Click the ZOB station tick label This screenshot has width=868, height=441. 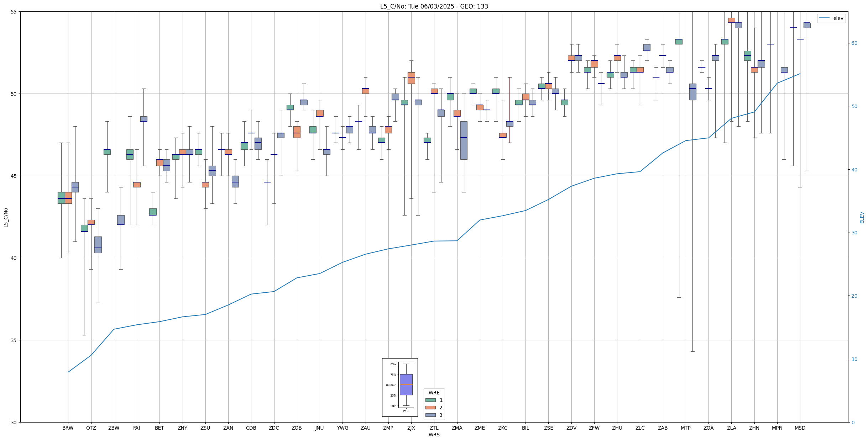click(x=297, y=428)
